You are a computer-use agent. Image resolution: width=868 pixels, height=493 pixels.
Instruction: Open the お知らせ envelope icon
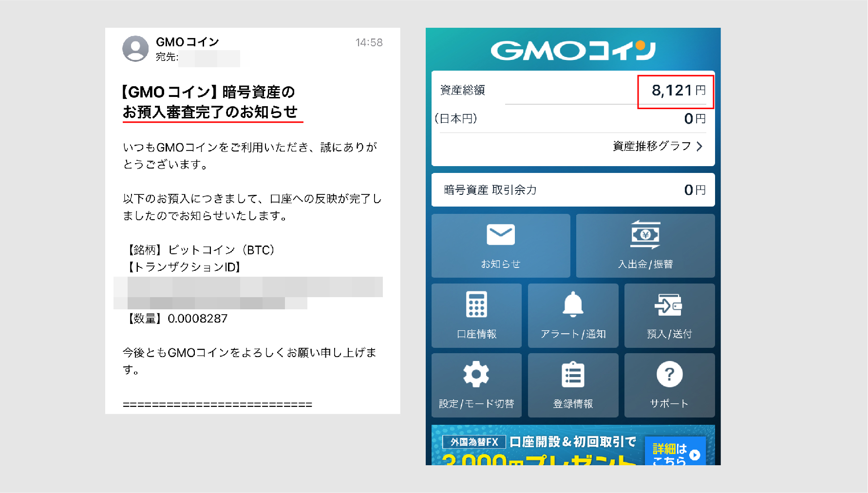[x=501, y=234]
